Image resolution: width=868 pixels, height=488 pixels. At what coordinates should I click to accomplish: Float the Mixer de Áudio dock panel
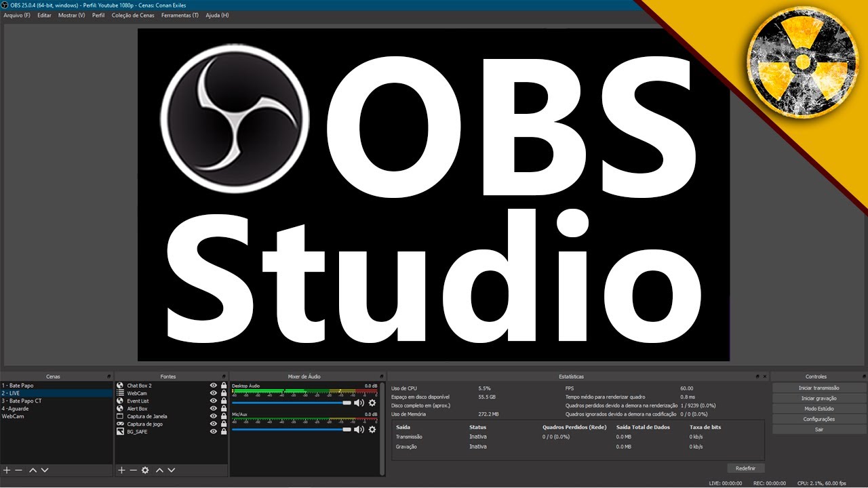(x=380, y=376)
